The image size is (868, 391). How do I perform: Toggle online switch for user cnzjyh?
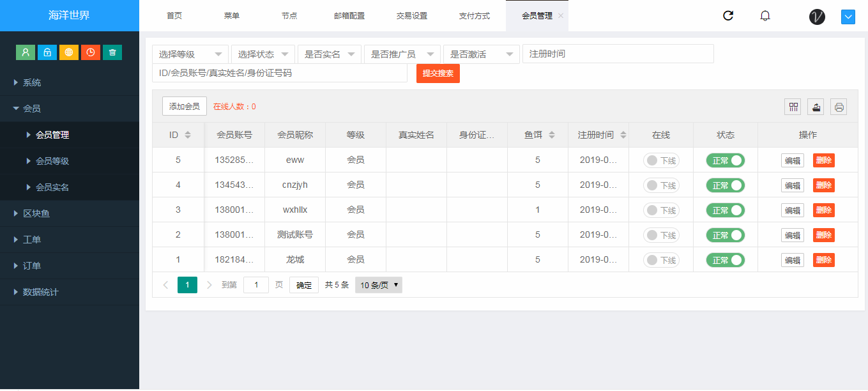[661, 185]
